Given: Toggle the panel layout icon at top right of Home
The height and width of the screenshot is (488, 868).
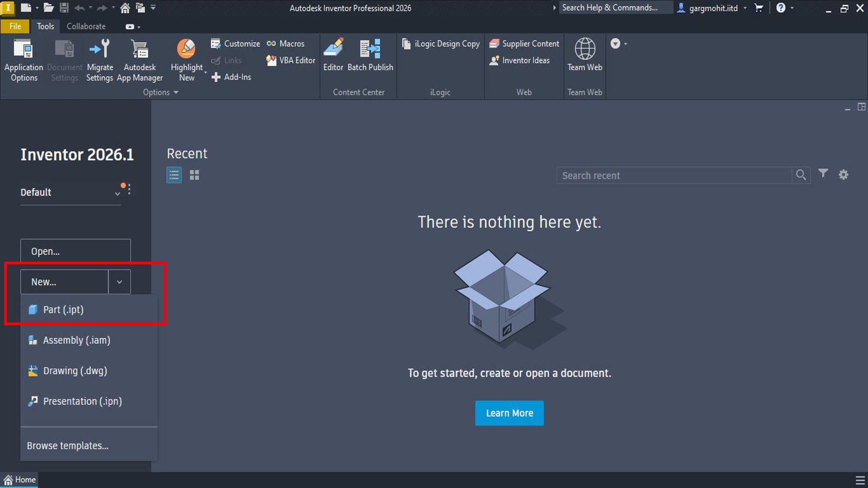Looking at the screenshot, I should point(861,107).
